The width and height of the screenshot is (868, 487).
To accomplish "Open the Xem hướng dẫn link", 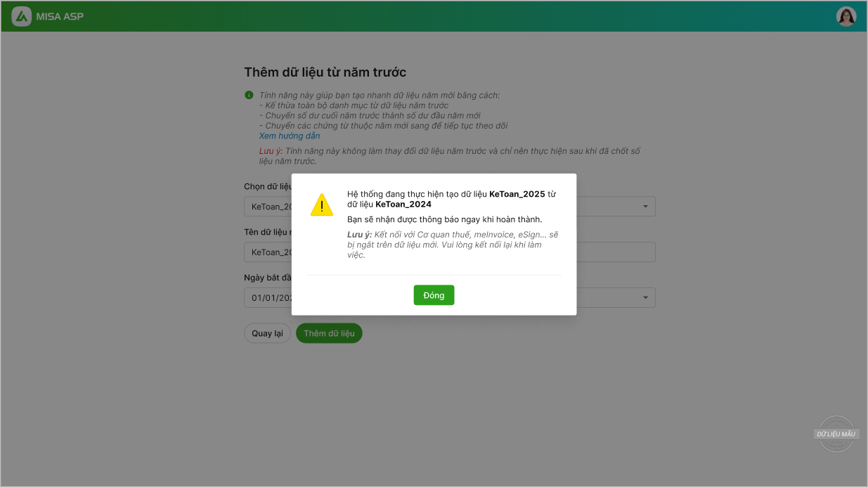I will (290, 136).
